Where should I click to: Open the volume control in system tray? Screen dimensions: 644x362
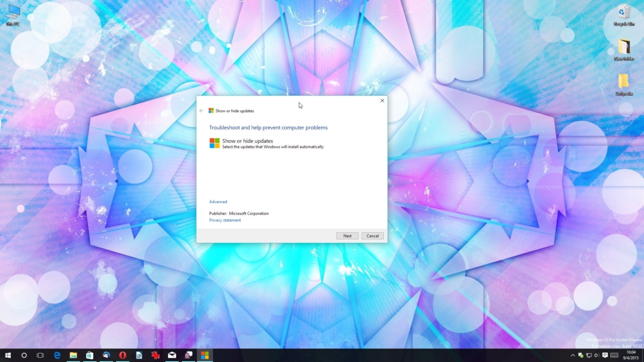click(x=596, y=355)
